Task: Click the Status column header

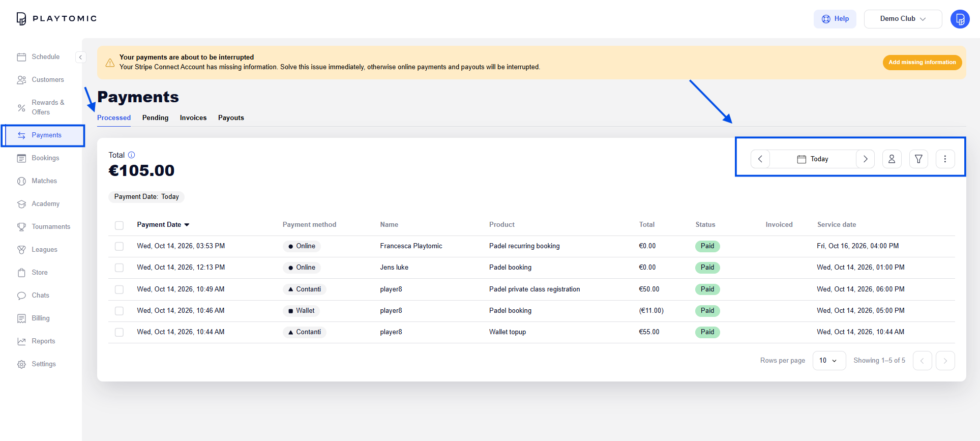Action: click(705, 225)
